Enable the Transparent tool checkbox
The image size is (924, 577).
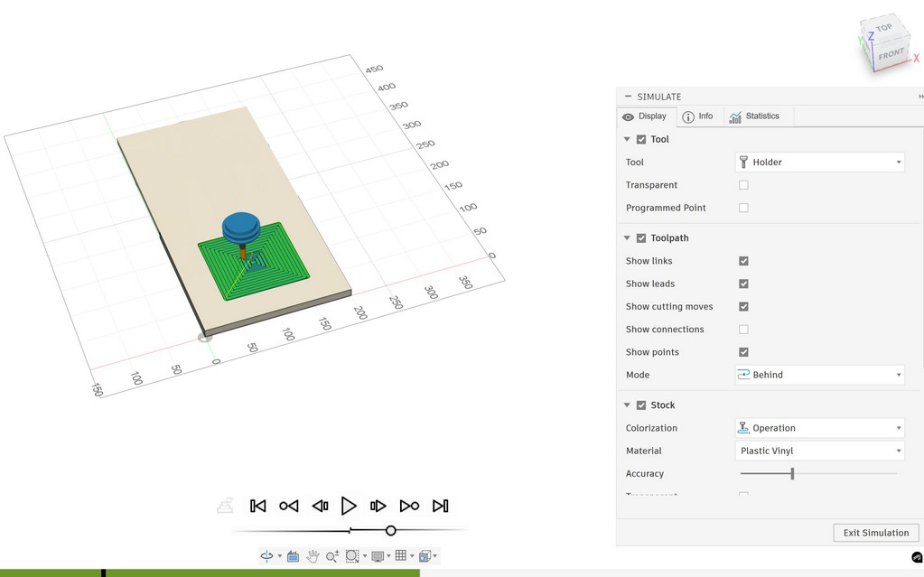pyautogui.click(x=743, y=185)
